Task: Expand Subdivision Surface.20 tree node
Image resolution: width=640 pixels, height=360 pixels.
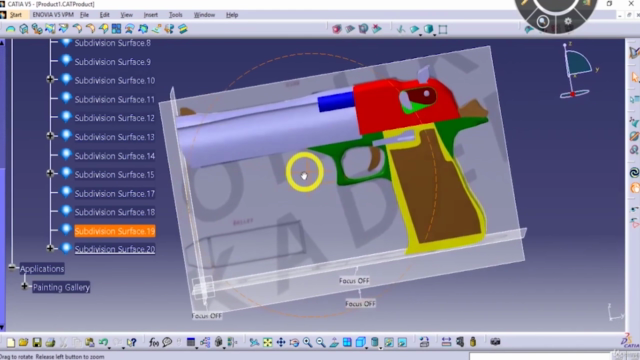Action: (50, 248)
